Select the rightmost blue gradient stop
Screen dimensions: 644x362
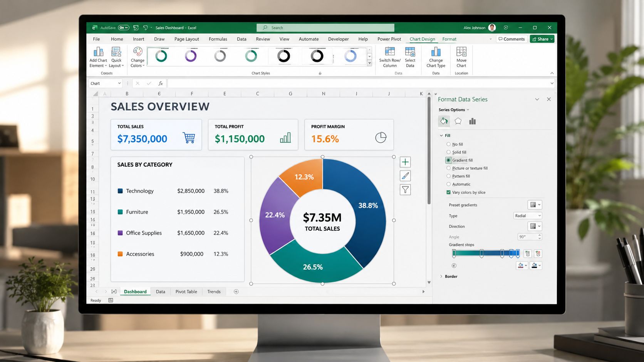(518, 254)
